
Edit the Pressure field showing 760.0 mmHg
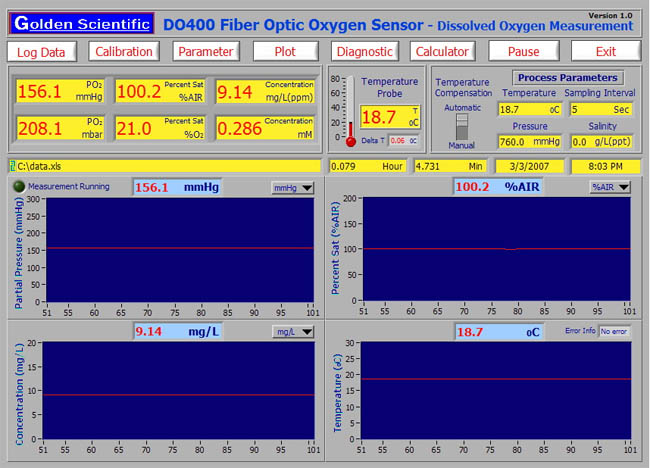(x=530, y=142)
